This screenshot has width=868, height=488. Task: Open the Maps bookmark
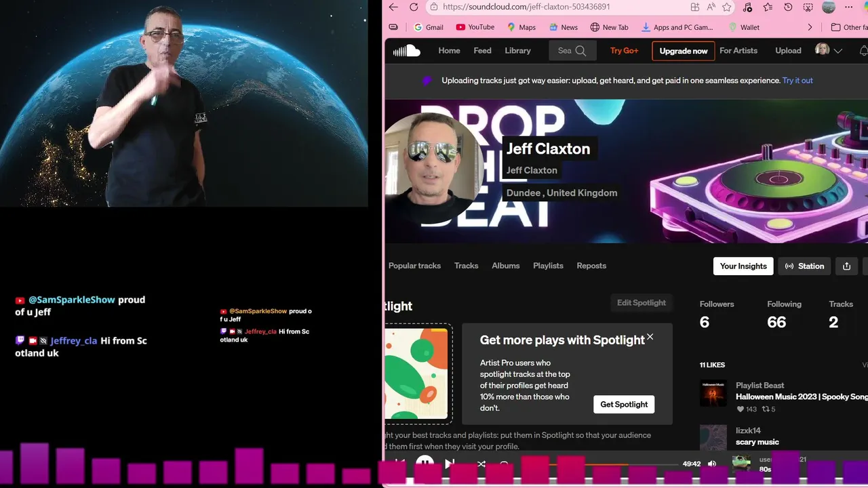521,27
